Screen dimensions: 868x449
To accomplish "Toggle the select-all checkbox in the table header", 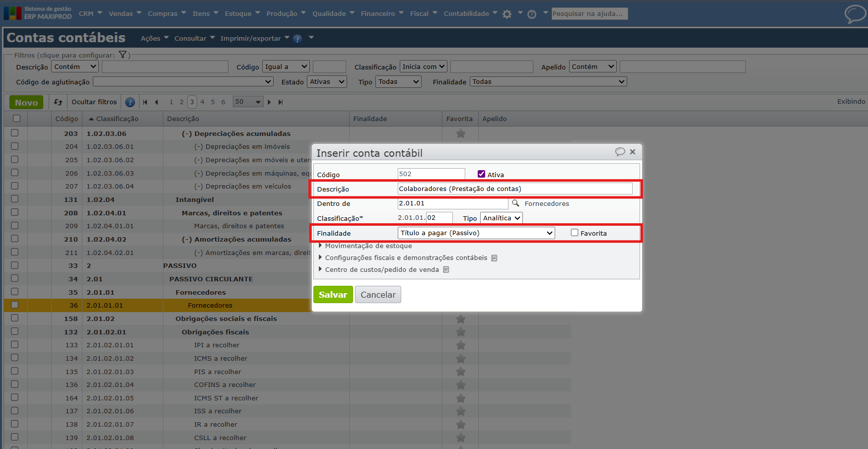I will click(x=16, y=119).
